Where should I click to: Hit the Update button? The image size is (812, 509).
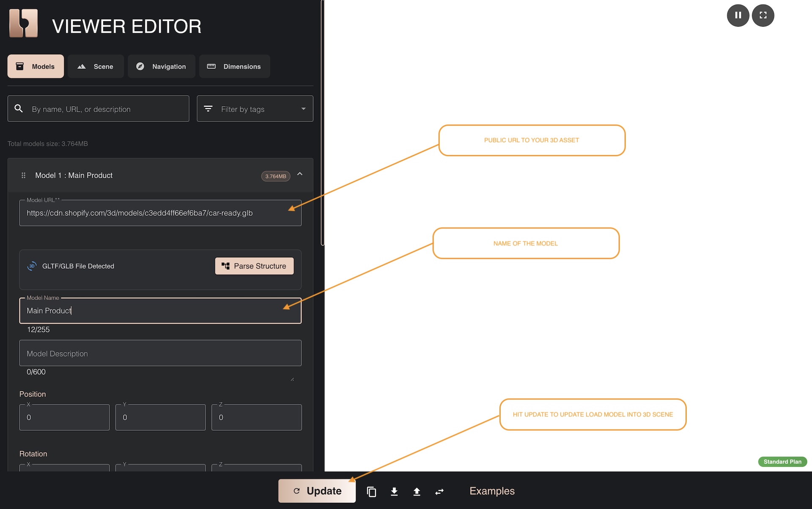coord(317,491)
